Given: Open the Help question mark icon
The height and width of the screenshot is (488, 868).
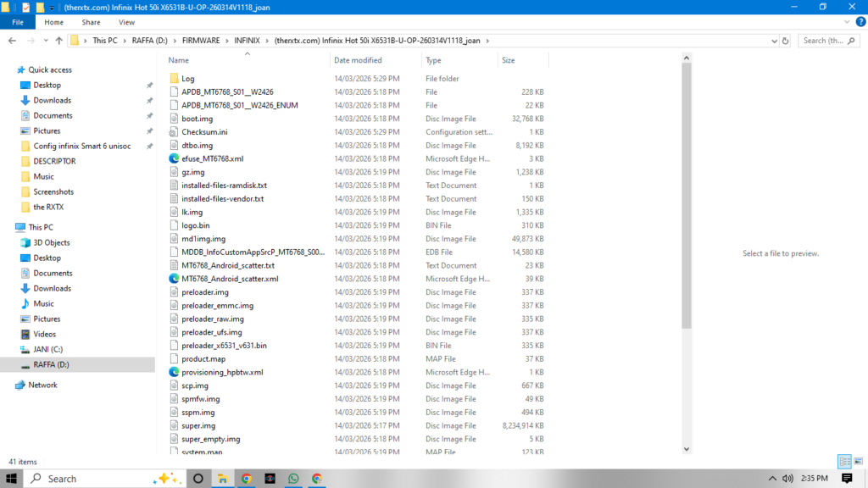Looking at the screenshot, I should point(860,22).
